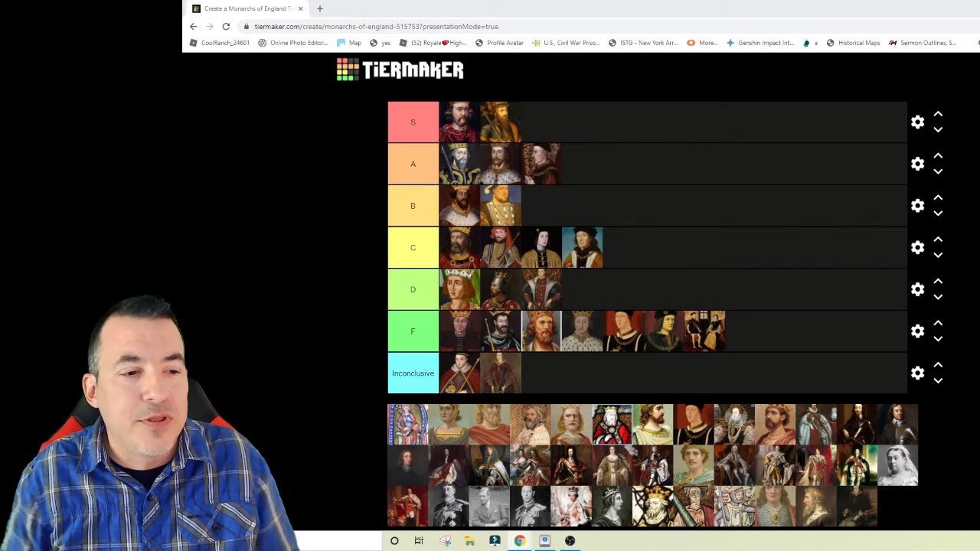
Task: Move B tier row down with chevron
Action: click(938, 214)
